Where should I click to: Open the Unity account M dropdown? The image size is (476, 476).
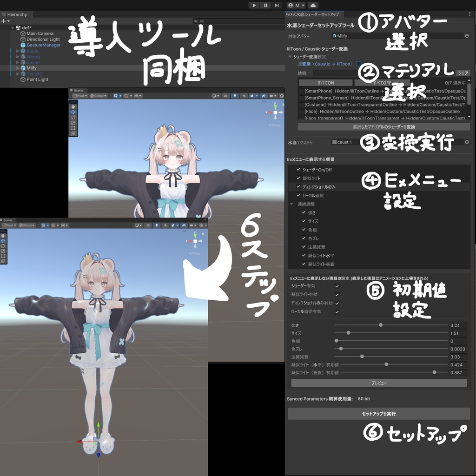point(296,5)
